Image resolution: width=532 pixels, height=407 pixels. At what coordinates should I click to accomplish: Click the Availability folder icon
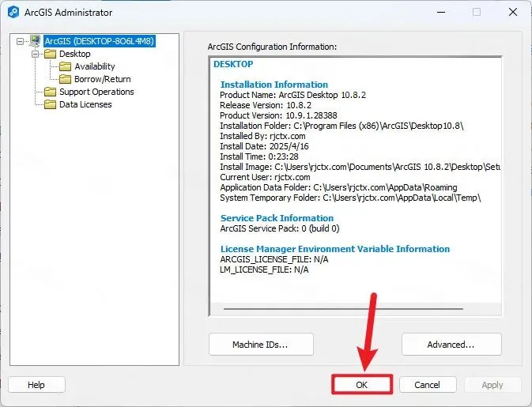65,66
